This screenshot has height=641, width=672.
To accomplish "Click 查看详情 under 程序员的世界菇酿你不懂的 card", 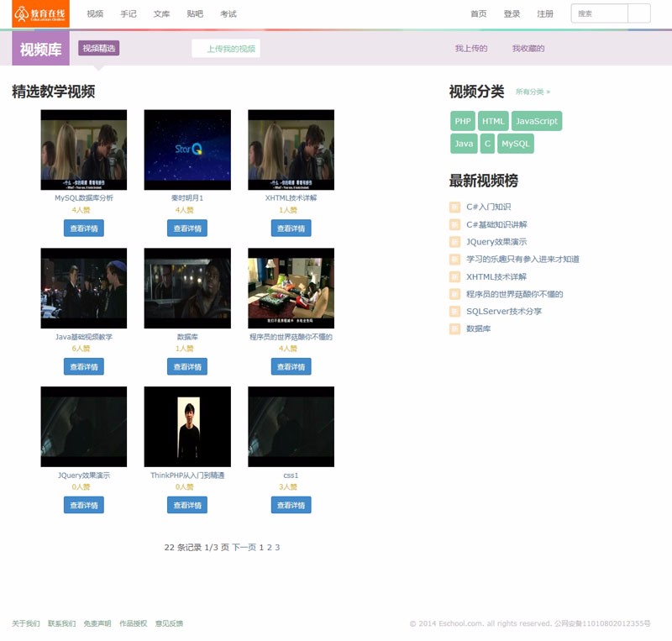I will coord(291,366).
